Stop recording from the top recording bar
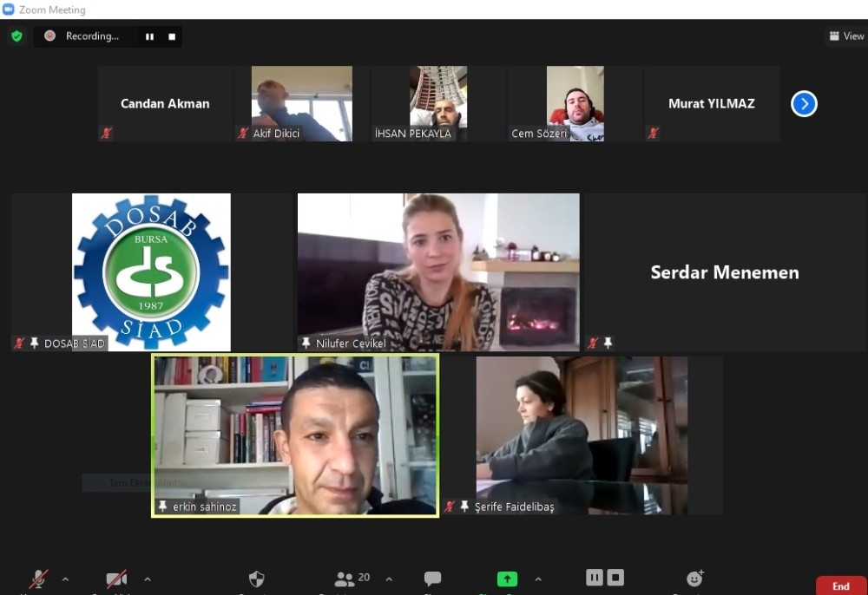 [x=172, y=36]
